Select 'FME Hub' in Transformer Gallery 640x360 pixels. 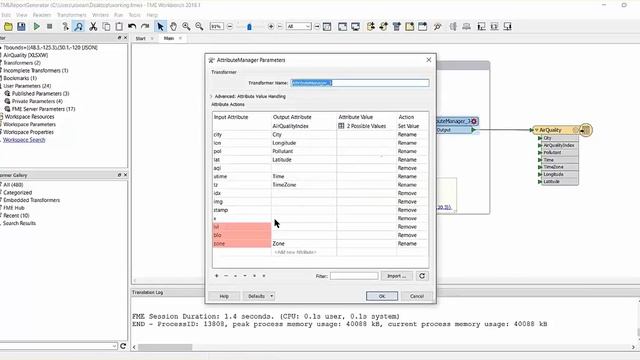[x=14, y=208]
